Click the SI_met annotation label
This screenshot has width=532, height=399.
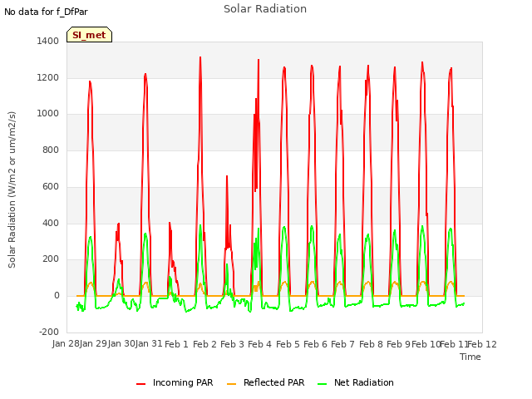point(89,35)
